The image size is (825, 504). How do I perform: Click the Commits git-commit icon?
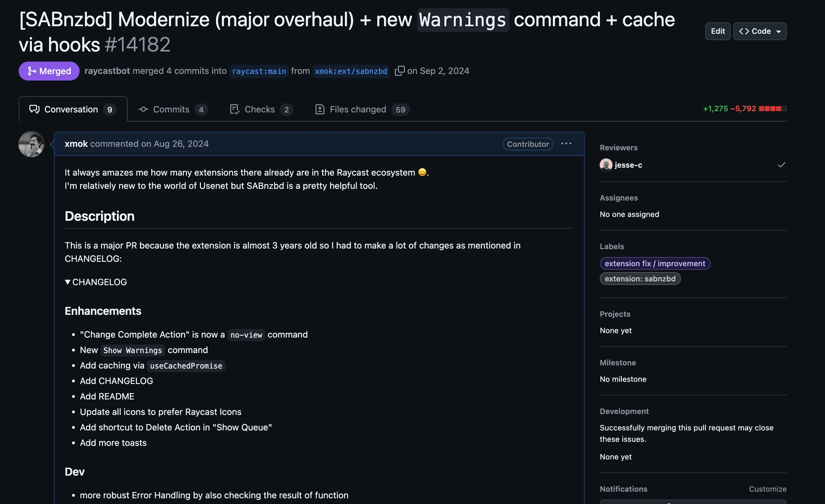point(143,109)
